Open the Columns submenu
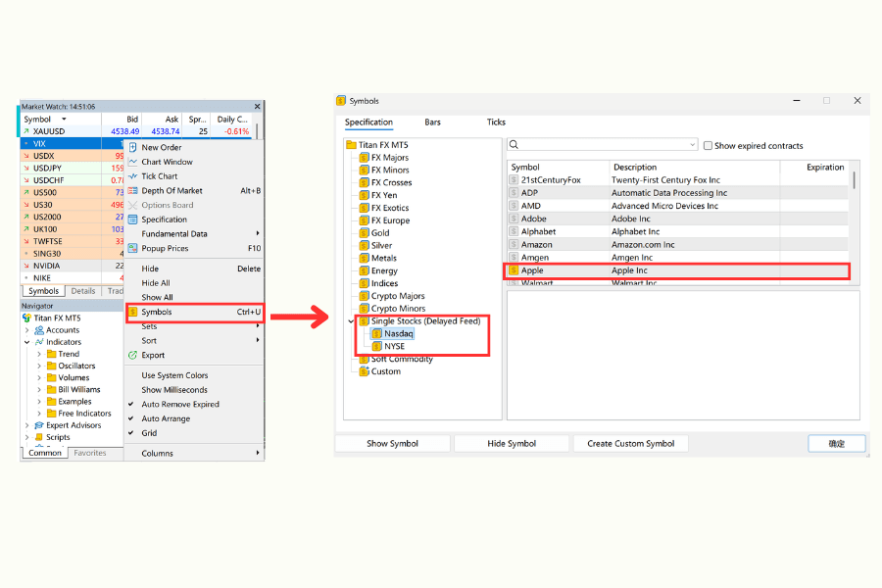This screenshot has height=588, width=882. pos(194,453)
